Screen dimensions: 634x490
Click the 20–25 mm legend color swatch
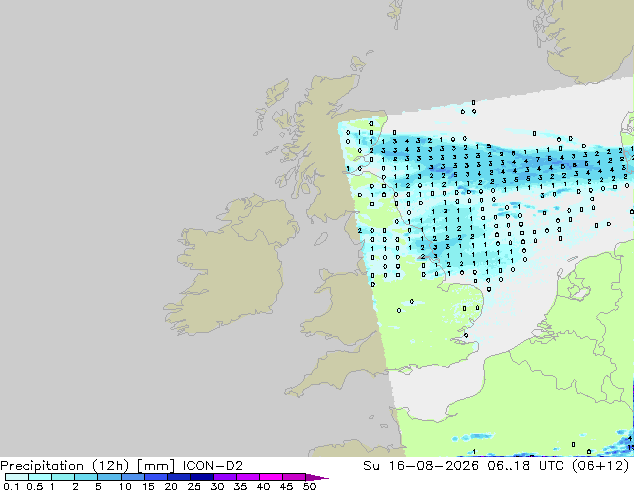pos(178,477)
